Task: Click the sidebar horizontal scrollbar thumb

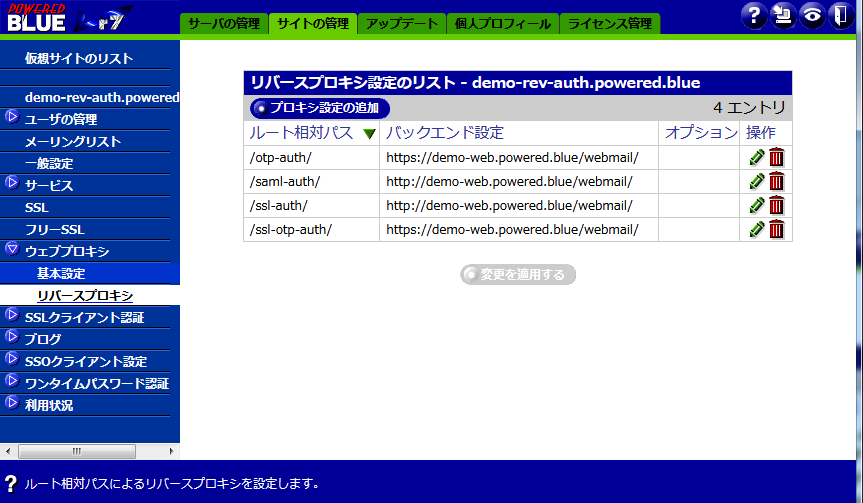Action: pyautogui.click(x=77, y=451)
